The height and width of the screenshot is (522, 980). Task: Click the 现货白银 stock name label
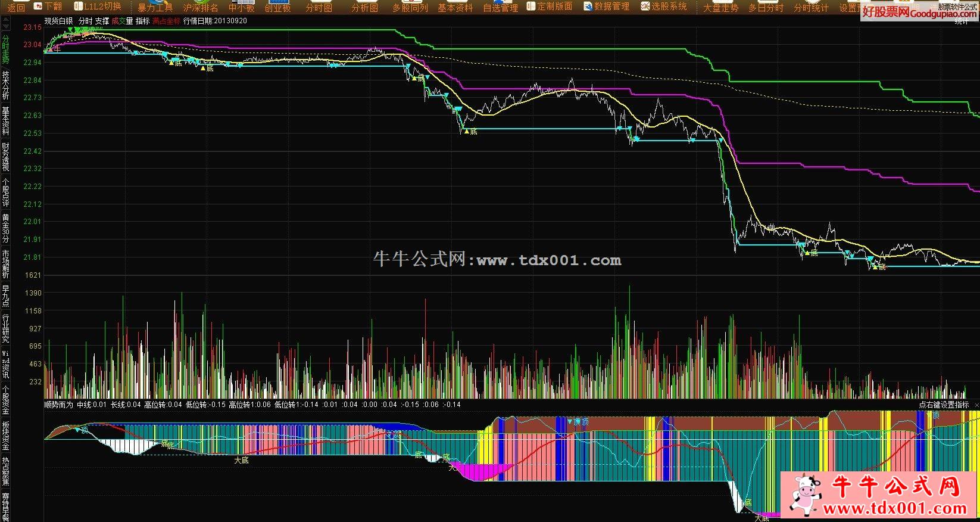[x=58, y=21]
